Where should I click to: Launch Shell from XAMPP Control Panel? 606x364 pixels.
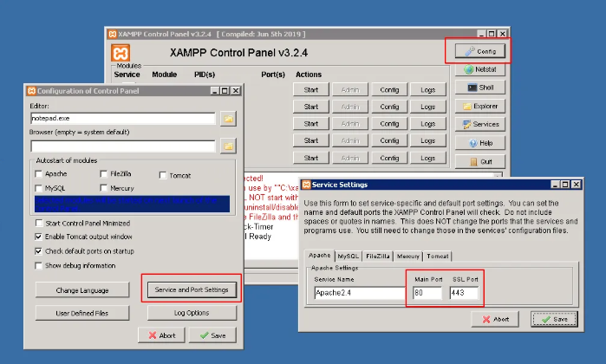(480, 88)
